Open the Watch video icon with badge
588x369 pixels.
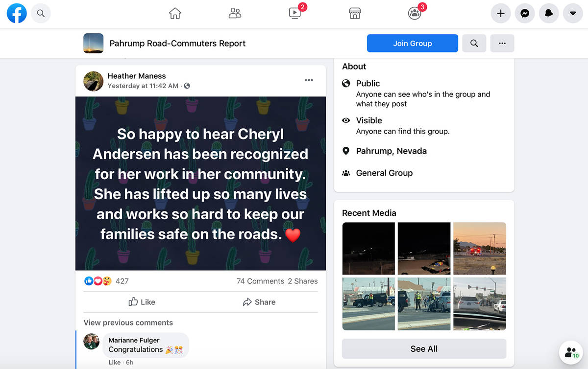click(295, 13)
